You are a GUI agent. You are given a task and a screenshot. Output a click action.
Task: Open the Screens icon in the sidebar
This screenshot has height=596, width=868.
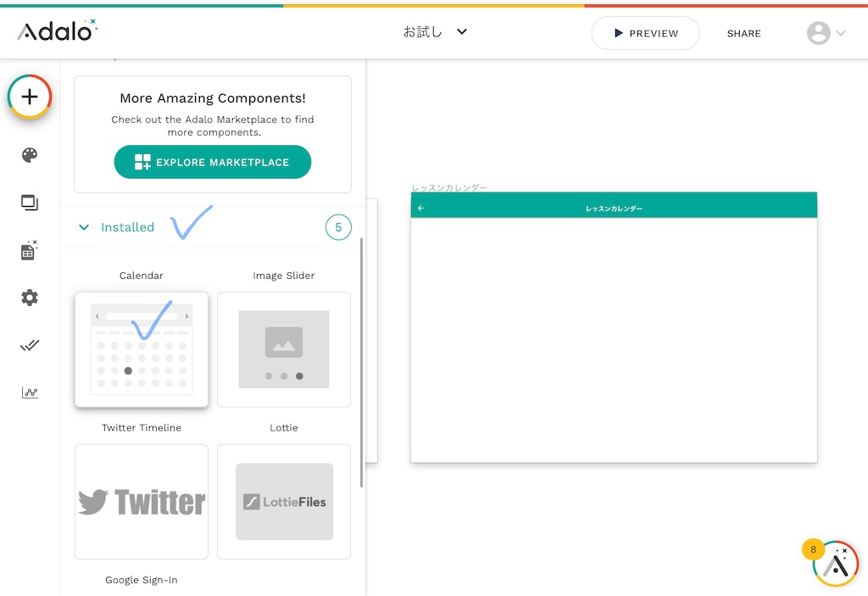click(x=30, y=203)
